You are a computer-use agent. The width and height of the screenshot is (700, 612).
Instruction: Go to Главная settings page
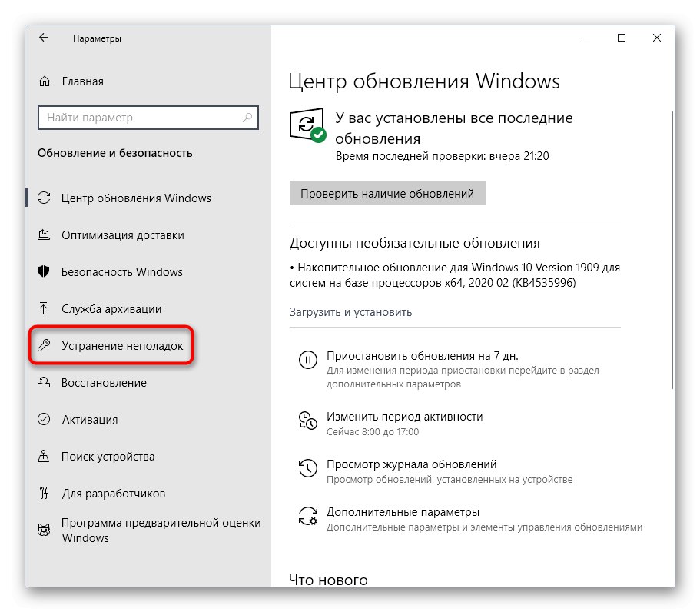coord(82,81)
